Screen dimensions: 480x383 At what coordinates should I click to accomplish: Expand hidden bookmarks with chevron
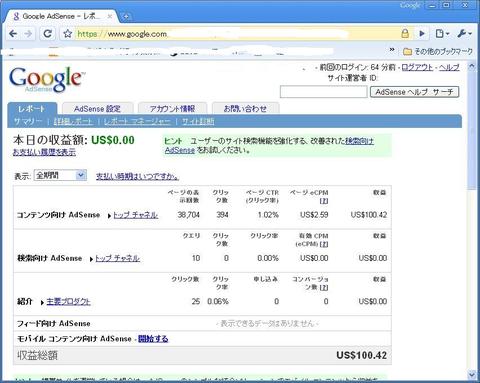click(392, 50)
